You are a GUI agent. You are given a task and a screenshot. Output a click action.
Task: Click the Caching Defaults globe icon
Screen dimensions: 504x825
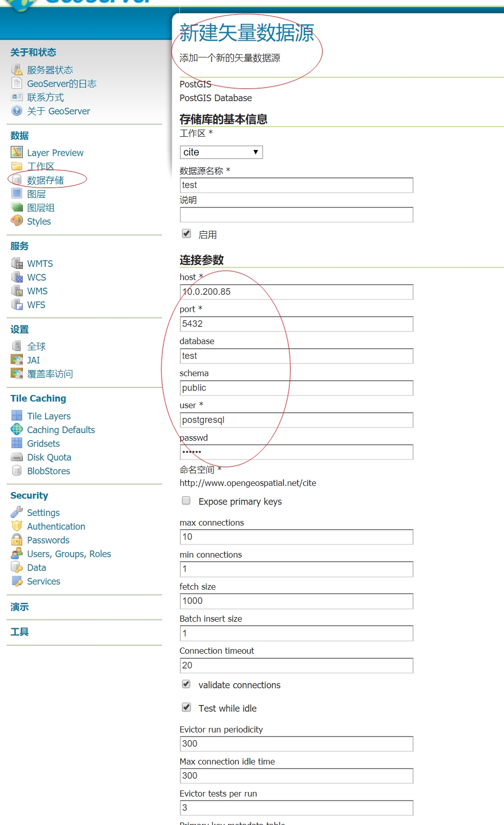point(17,429)
